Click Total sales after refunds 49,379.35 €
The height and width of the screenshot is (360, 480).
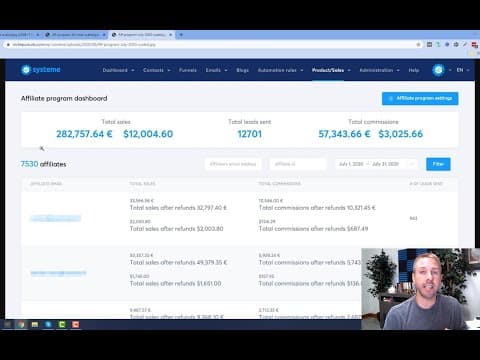click(179, 262)
